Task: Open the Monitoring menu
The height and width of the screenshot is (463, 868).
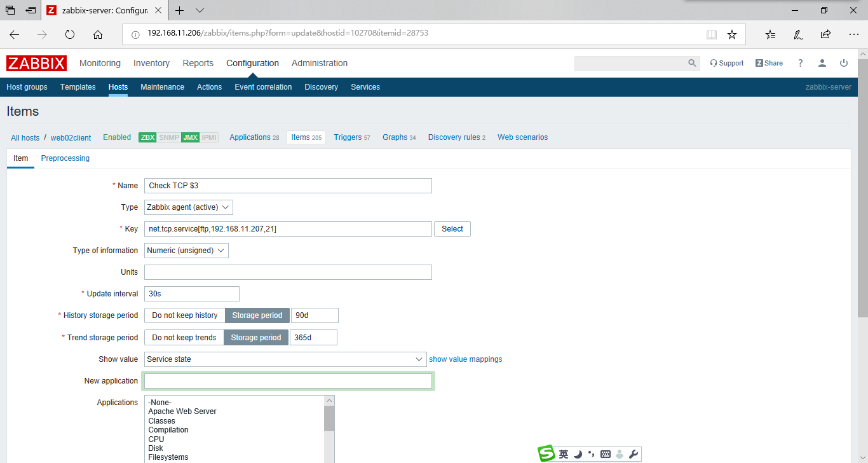Action: click(100, 63)
